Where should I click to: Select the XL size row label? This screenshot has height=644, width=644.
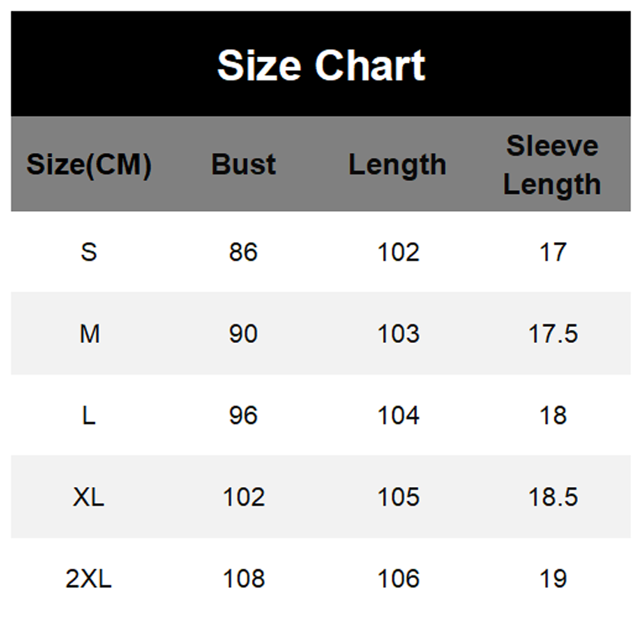[89, 497]
